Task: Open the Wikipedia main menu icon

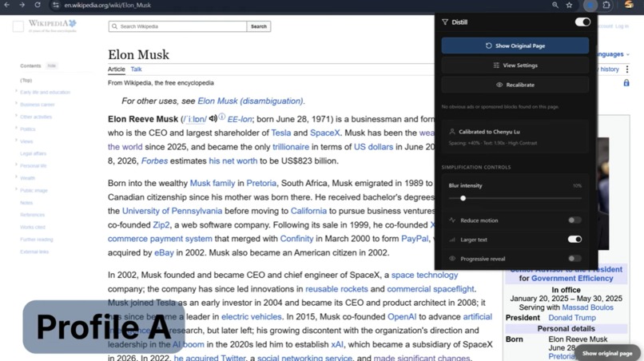Action: (x=18, y=26)
